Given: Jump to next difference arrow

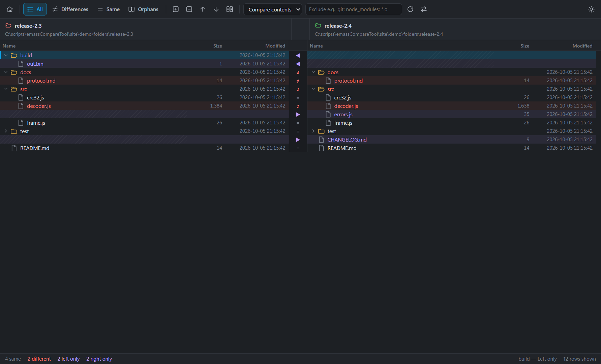Looking at the screenshot, I should 216,9.
